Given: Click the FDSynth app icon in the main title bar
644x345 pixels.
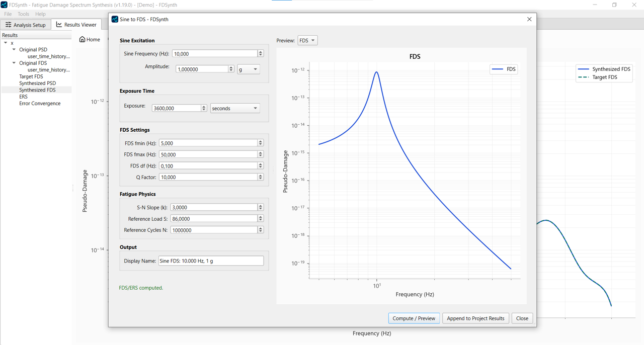Looking at the screenshot, I should (5, 5).
